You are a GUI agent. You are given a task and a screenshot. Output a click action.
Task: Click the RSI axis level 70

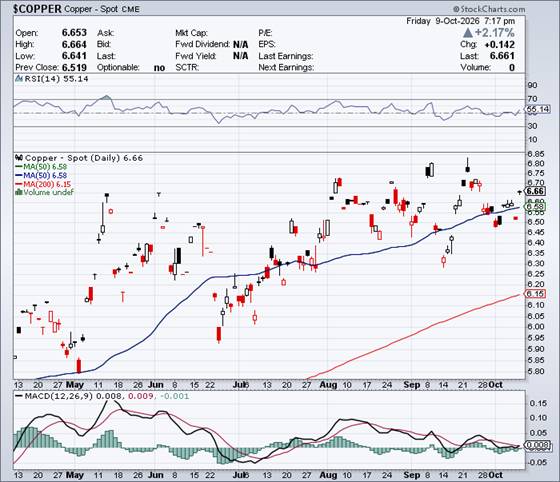pos(532,99)
